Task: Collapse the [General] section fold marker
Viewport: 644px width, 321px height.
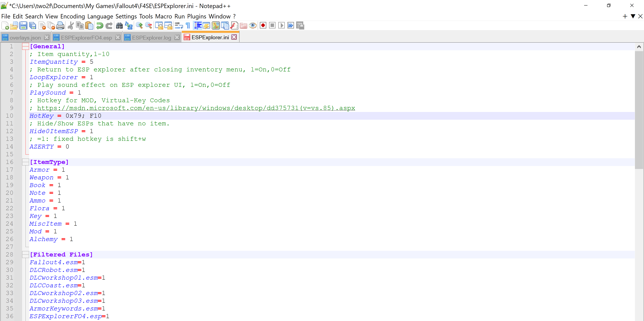Action: click(x=25, y=46)
